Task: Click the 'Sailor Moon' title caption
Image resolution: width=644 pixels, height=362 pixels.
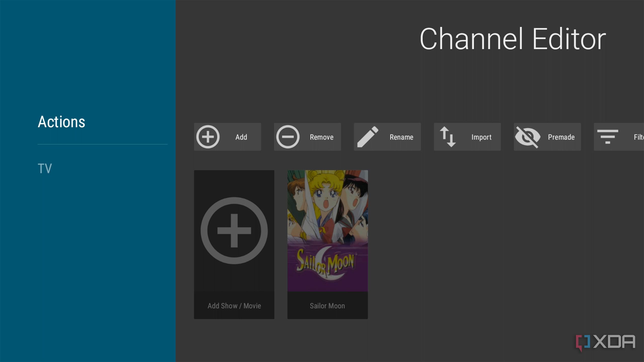Action: tap(327, 306)
